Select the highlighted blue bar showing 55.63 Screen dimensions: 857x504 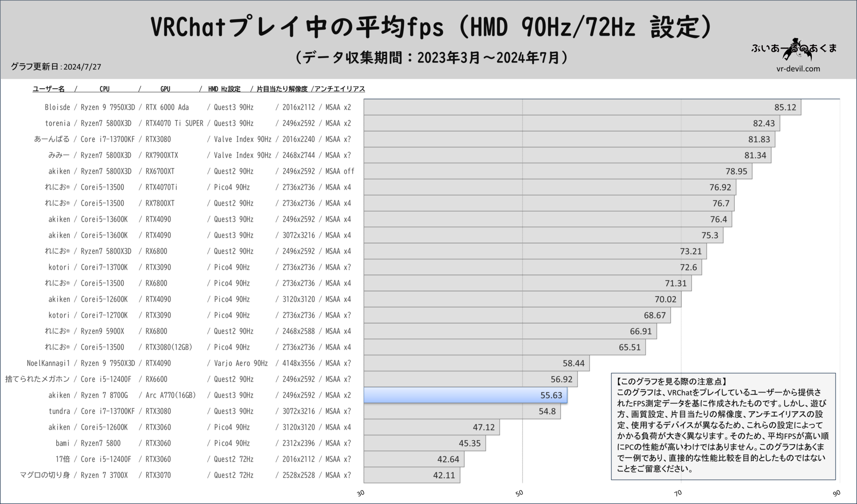pos(464,395)
